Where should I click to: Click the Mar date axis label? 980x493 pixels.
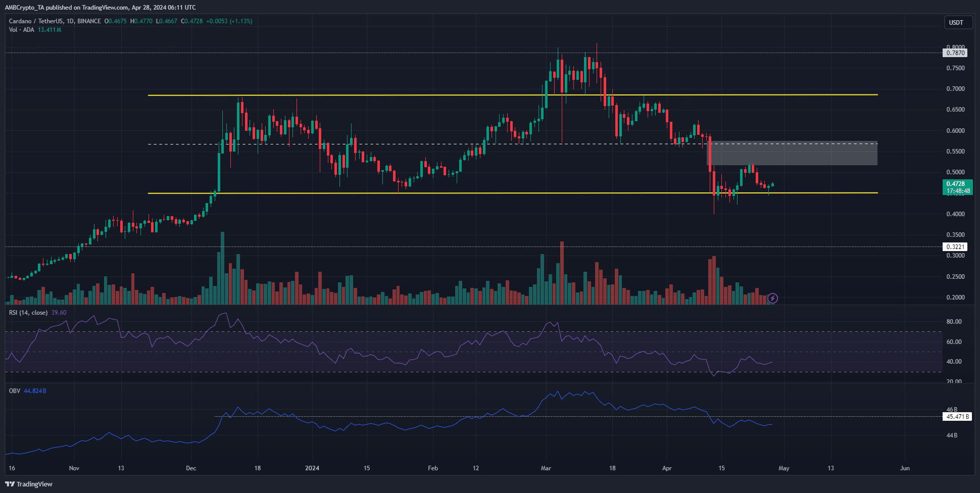tap(546, 468)
